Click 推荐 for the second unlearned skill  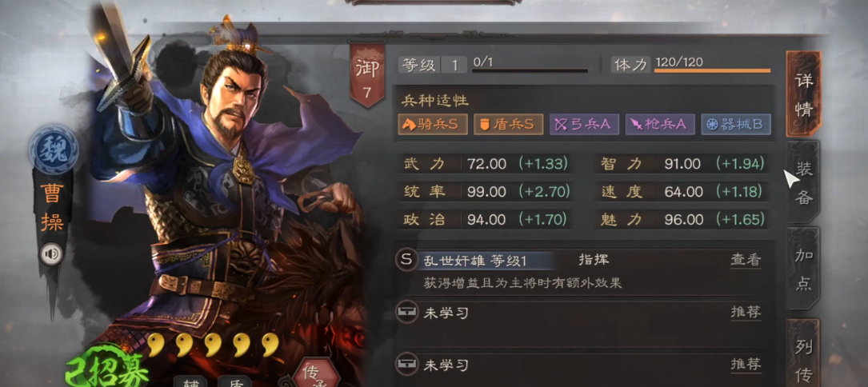click(x=746, y=365)
